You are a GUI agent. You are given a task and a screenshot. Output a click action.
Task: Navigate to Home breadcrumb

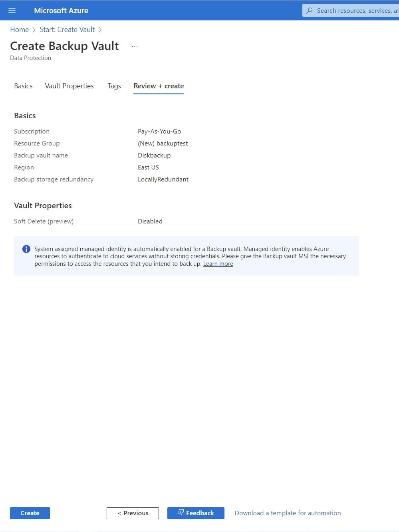(19, 30)
